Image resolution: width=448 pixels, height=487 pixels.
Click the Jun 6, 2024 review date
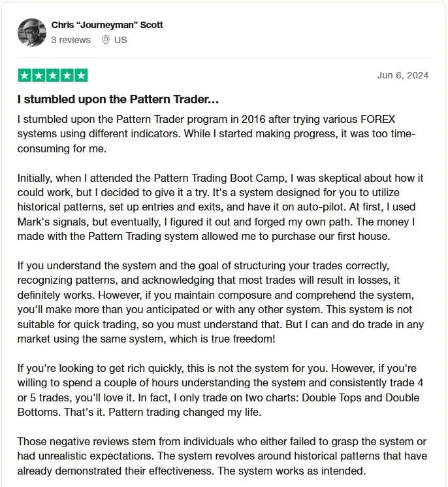coord(403,75)
